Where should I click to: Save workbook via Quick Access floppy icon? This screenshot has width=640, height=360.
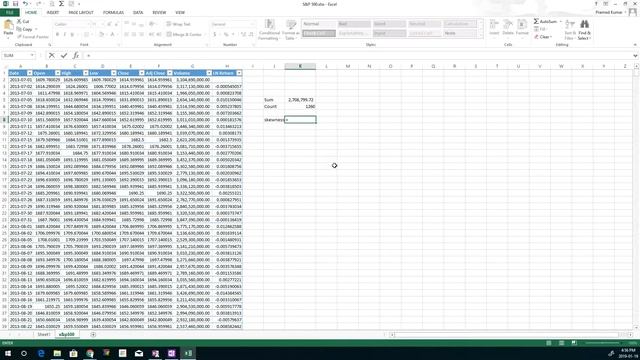click(x=15, y=4)
